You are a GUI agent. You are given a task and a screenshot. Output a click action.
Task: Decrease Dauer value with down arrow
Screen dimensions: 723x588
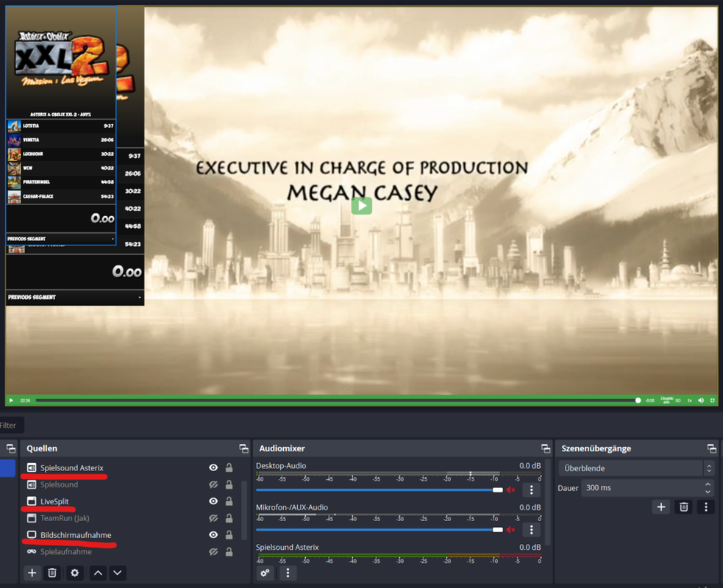pos(708,492)
